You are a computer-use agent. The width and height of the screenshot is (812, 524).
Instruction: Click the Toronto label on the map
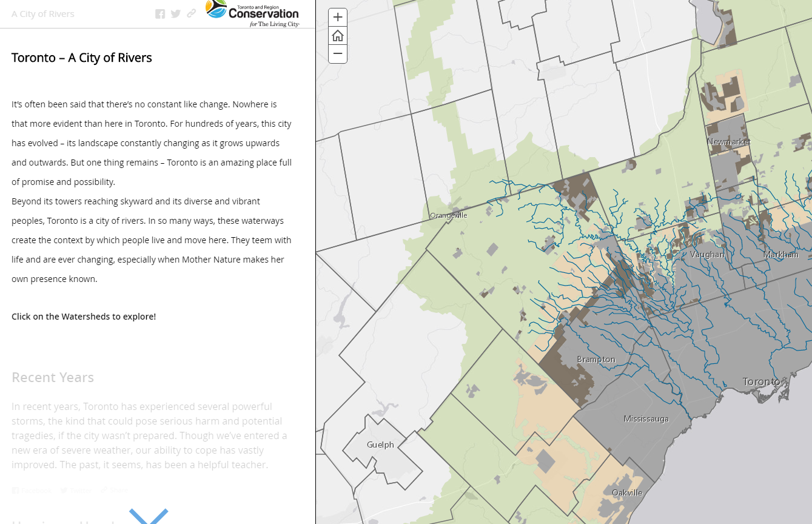(761, 381)
